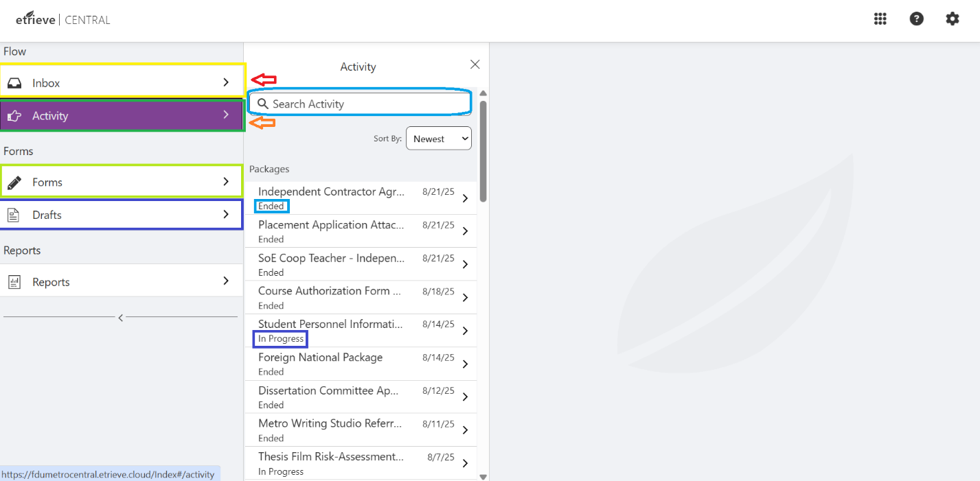The width and height of the screenshot is (980, 481).
Task: Close the Activity panel
Action: click(475, 64)
